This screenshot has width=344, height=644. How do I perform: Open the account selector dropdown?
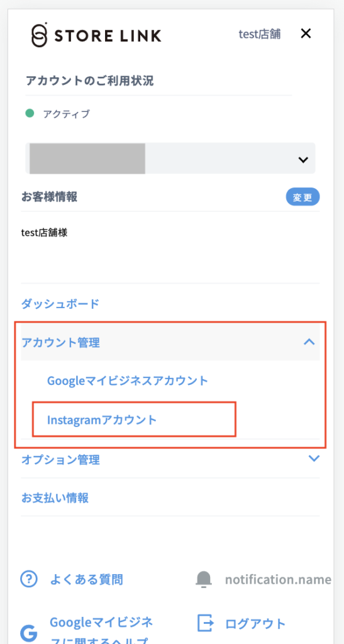coord(170,158)
